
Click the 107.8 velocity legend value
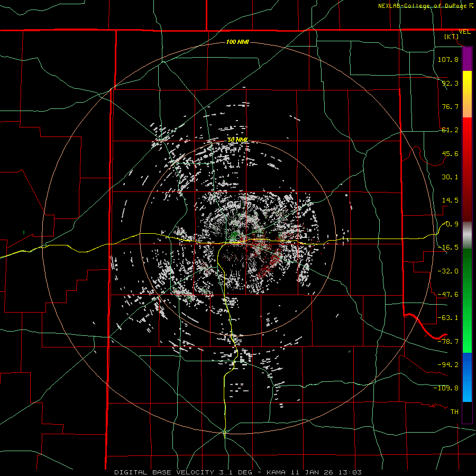448,59
